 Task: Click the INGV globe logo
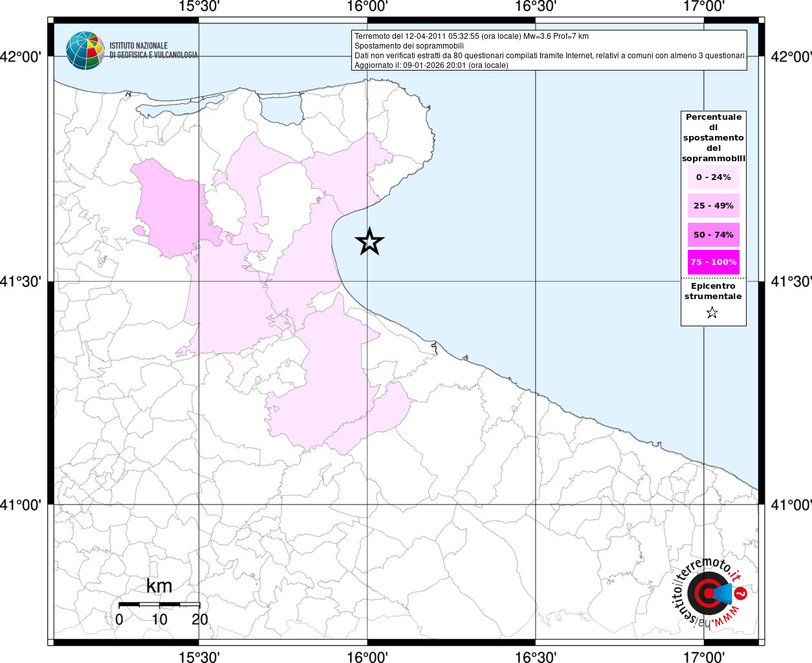point(85,51)
